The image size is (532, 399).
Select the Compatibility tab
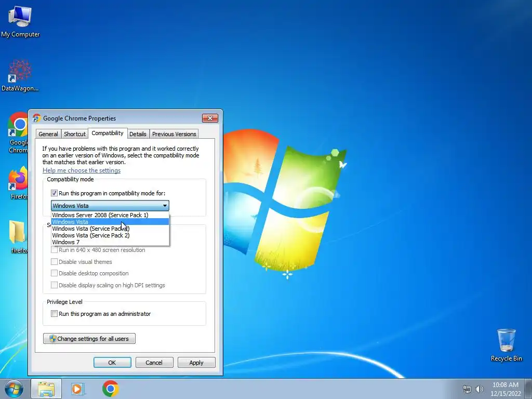point(108,133)
